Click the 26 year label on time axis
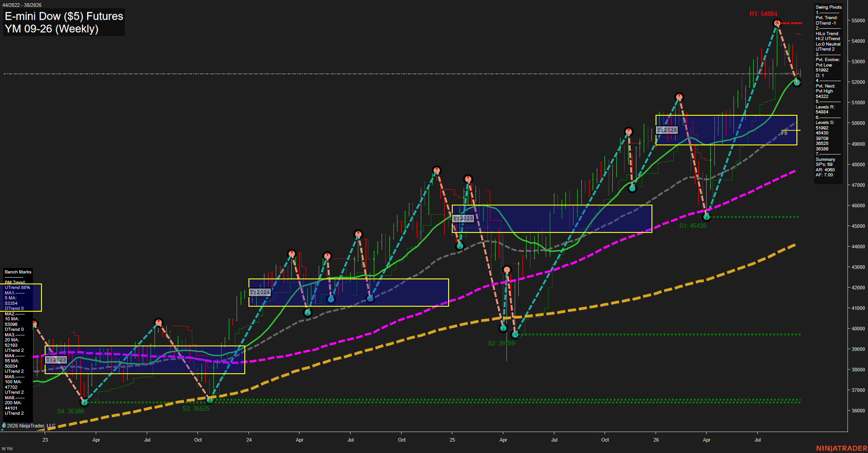Image resolution: width=868 pixels, height=453 pixels. 656,440
